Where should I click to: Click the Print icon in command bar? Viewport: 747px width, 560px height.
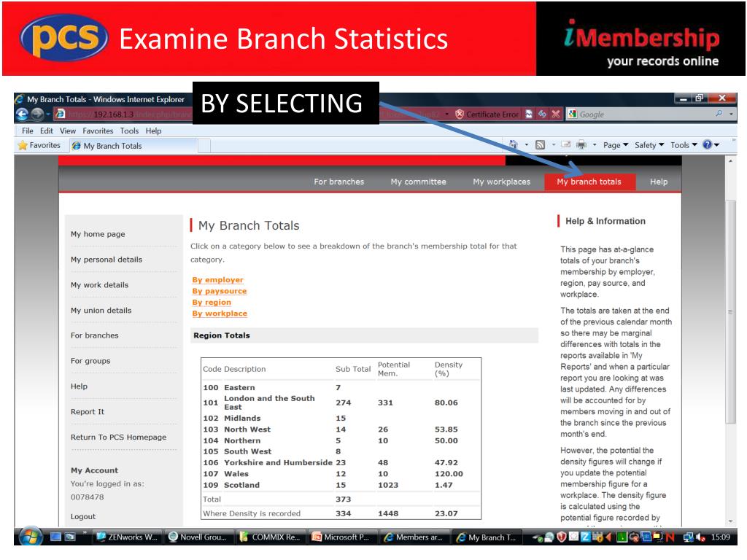pyautogui.click(x=581, y=145)
